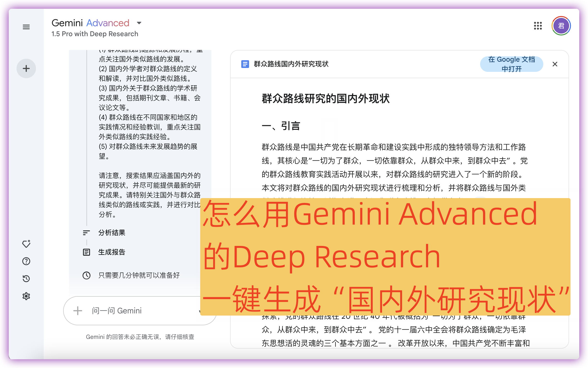
Task: Click the heading 群众路线研究的国内外现状
Action: click(x=326, y=99)
